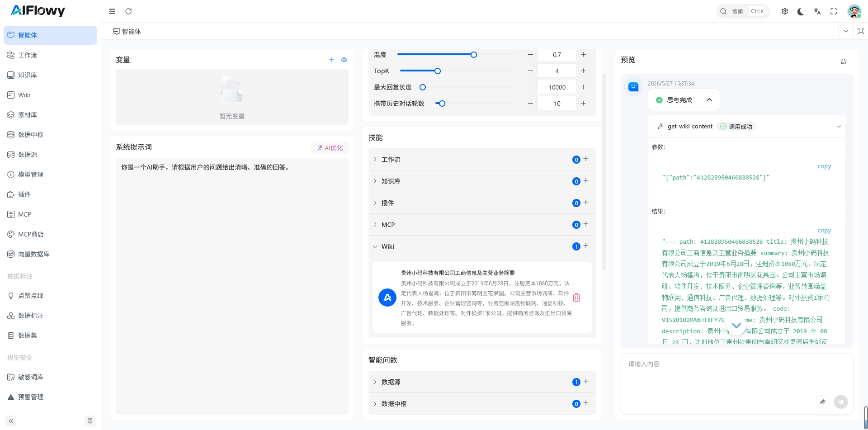Collapse the get_wiki_content call details
Viewport: 868px width, 430px height.
(839, 127)
